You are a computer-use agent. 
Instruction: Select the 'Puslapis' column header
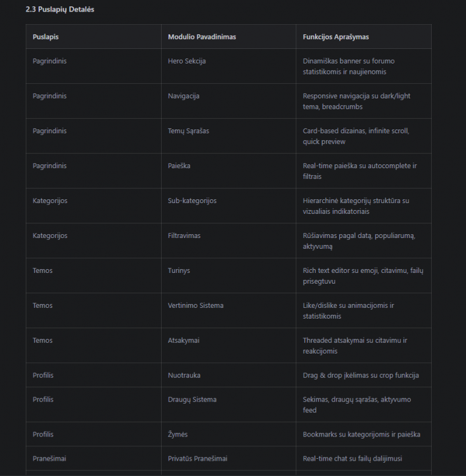(46, 37)
